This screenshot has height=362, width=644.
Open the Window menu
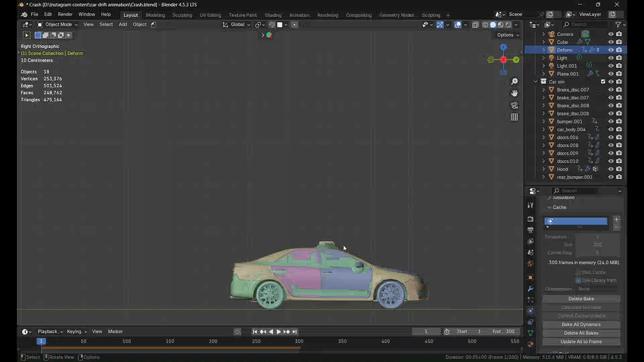tap(87, 14)
